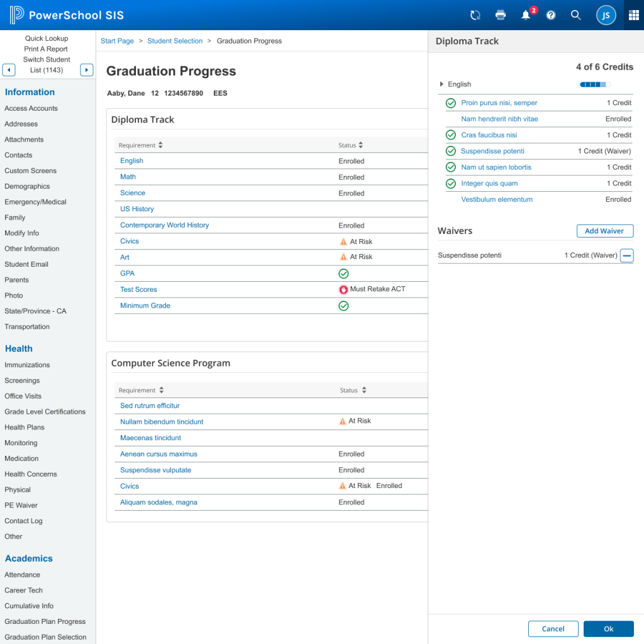Open notifications bell with 2 alerts
Viewport: 644px width, 644px height.
pyautogui.click(x=526, y=15)
